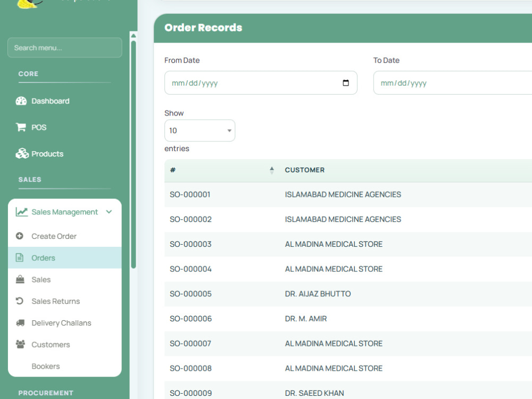Sort by the # column arrows

click(x=272, y=170)
